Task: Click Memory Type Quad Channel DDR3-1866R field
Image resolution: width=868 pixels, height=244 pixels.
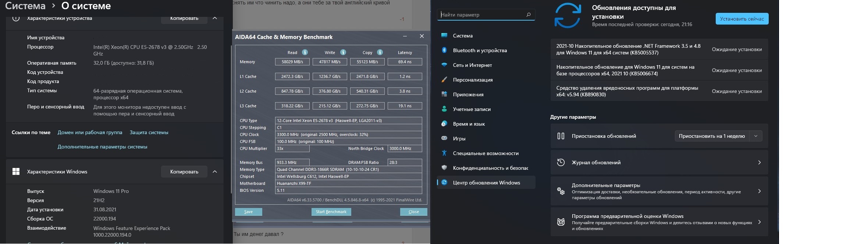Action: (x=348, y=169)
